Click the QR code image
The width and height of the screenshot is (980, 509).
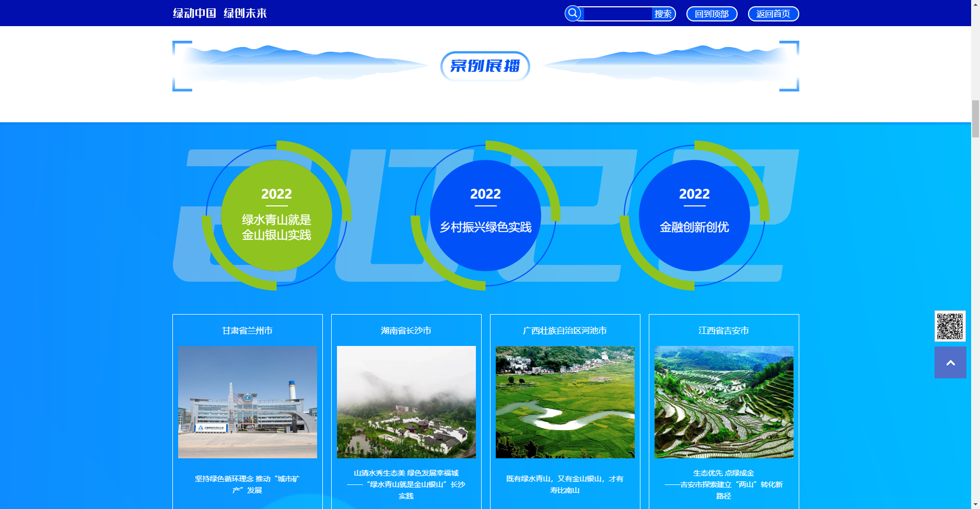point(950,326)
